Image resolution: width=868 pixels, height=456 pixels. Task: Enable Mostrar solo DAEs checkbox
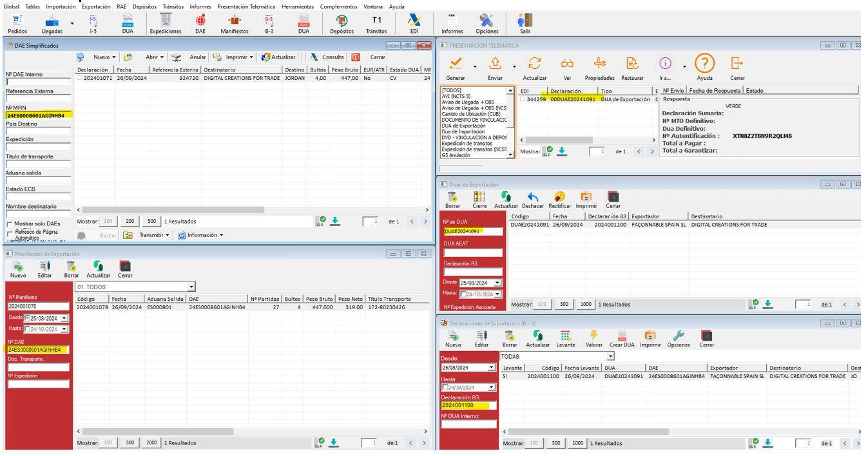click(10, 224)
